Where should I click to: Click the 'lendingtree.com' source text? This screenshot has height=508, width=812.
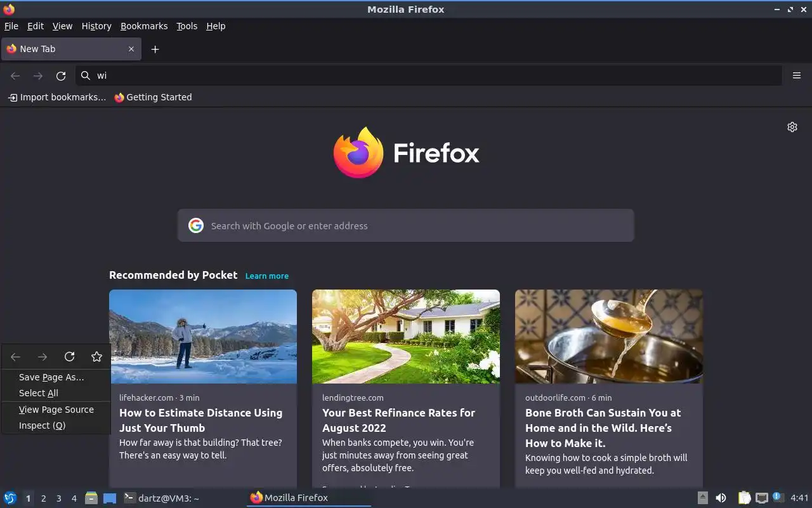coord(353,398)
